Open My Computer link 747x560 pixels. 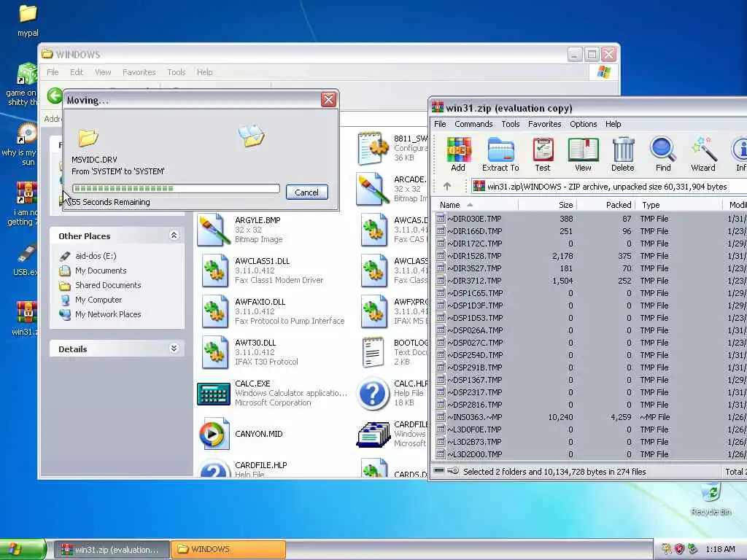tap(98, 300)
